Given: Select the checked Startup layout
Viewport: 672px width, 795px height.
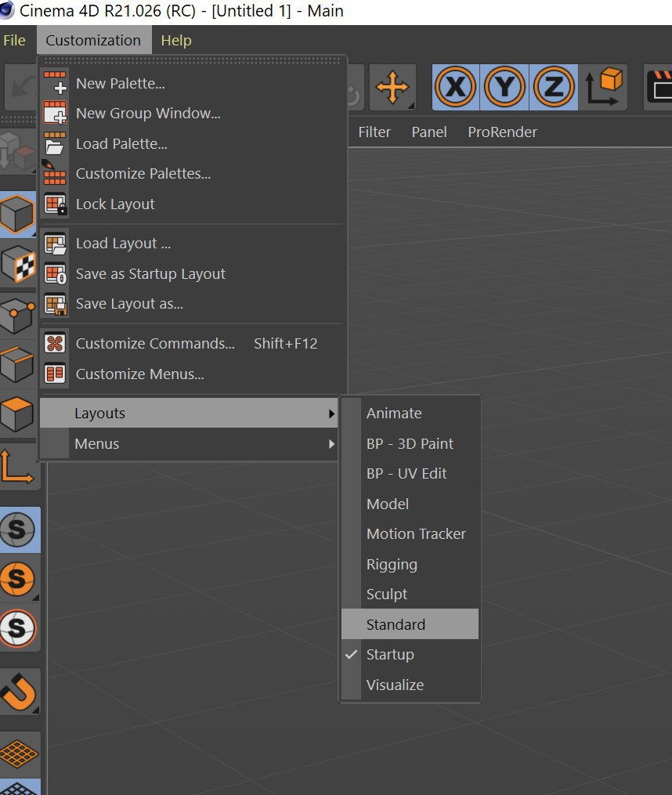Looking at the screenshot, I should pos(410,655).
